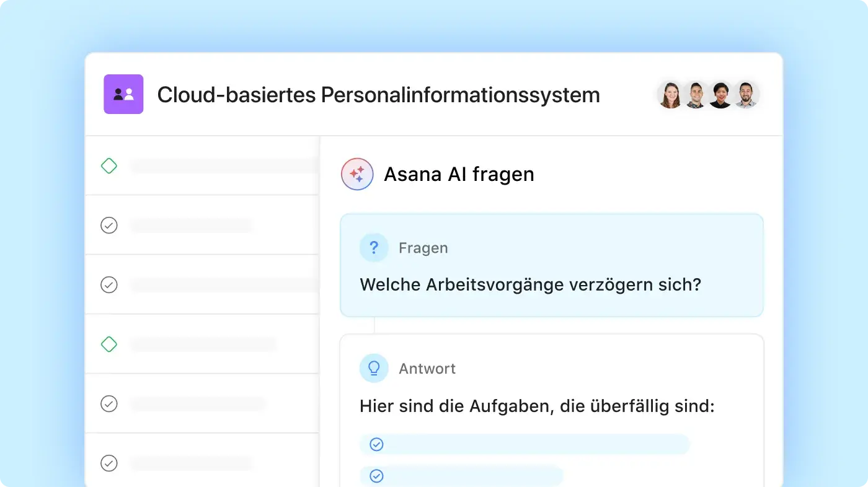Open the first avatar, woman with red hair
Screen dimensions: 868x487
click(670, 95)
